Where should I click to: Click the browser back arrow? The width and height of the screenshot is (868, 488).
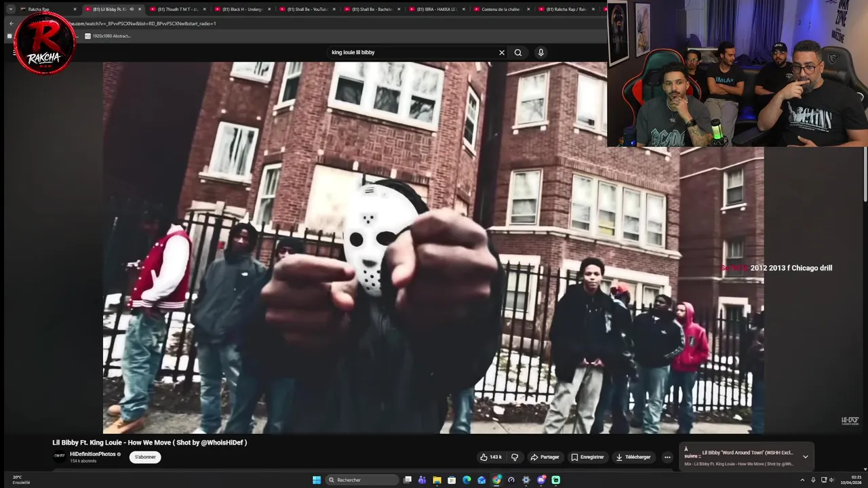11,24
